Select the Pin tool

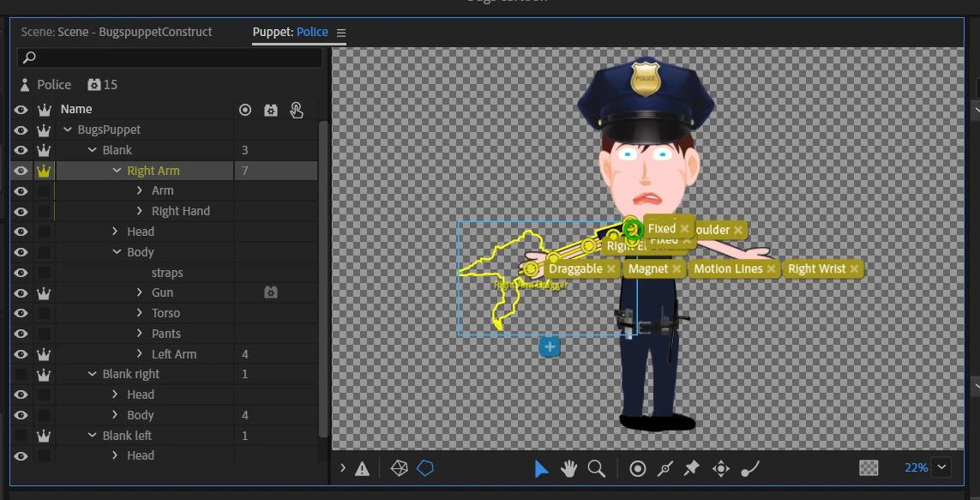click(x=691, y=468)
